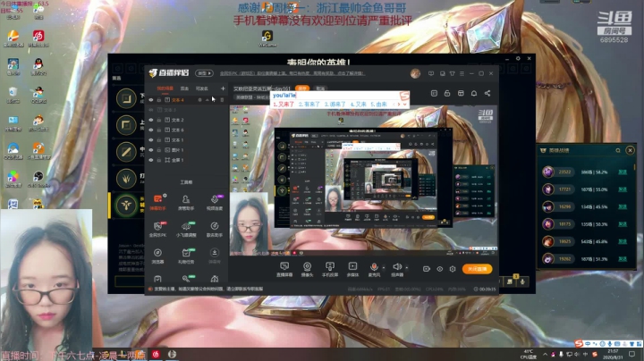Click the recording camera icon beside 关闭直播
The image size is (644, 361).
coord(427,269)
